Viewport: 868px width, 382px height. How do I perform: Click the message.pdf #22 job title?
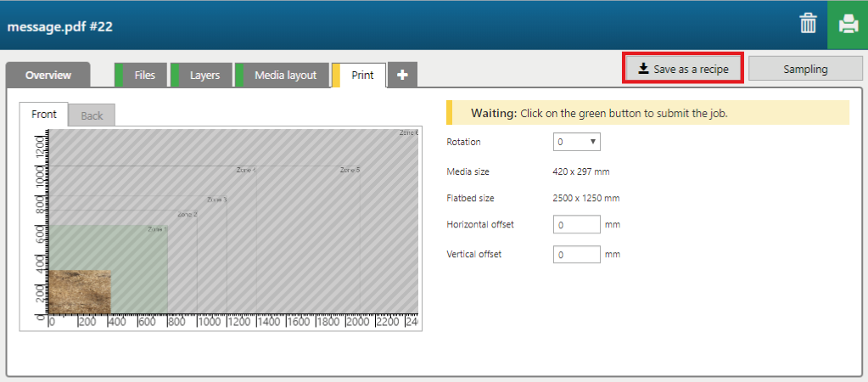point(60,25)
